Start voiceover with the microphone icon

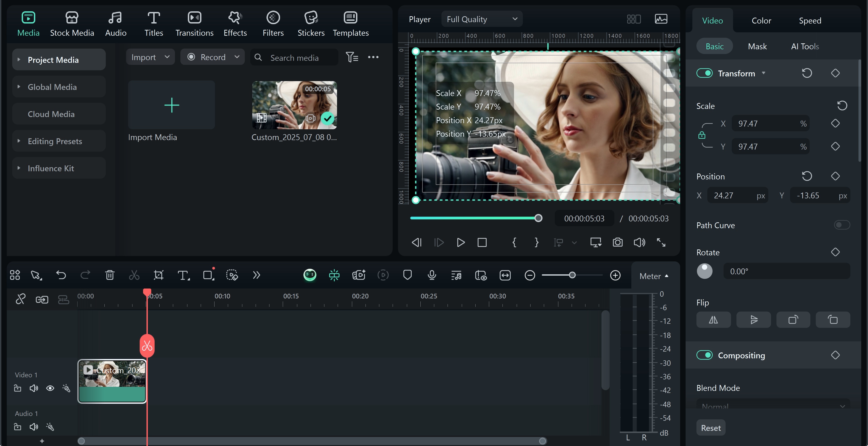[x=432, y=275]
